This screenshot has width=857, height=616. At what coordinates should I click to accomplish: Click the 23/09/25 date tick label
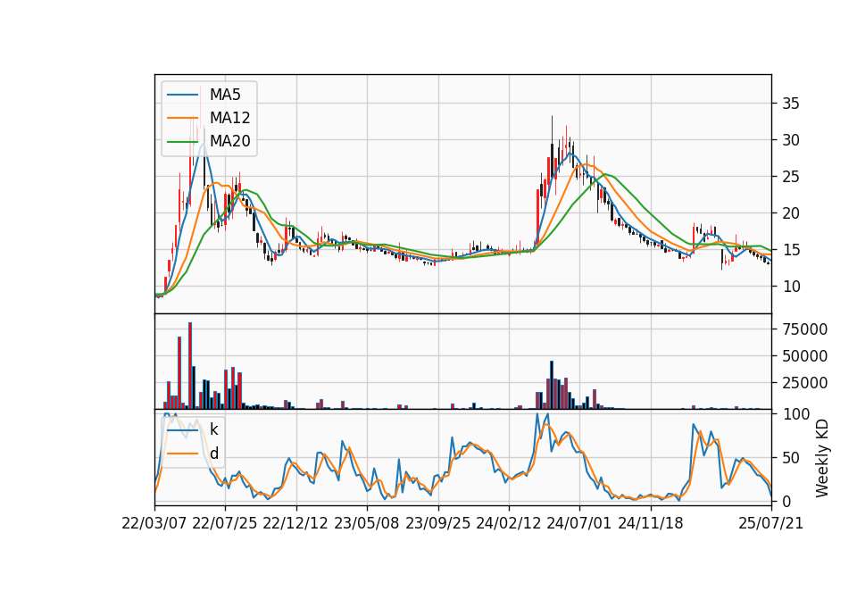click(x=437, y=523)
